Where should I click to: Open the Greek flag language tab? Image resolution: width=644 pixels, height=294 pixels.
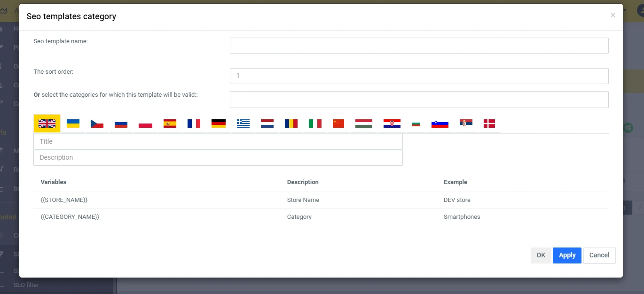point(243,124)
